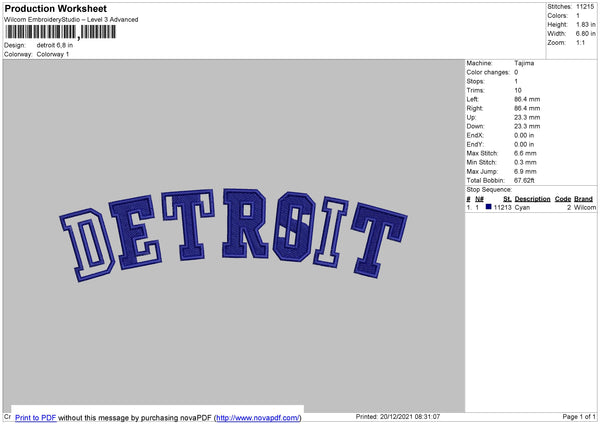Select the Max Jump value 6.9 mm
This screenshot has width=600, height=424.
[x=525, y=171]
